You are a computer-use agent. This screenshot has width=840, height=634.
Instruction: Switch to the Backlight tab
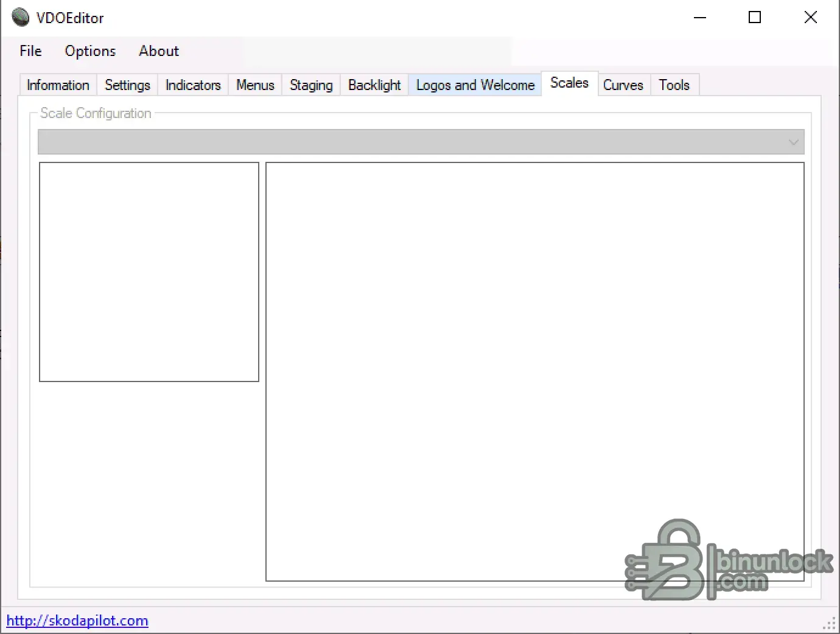pos(374,85)
